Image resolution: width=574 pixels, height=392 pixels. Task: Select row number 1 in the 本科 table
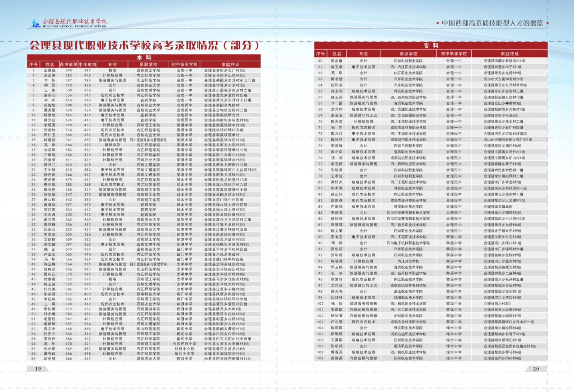[33, 71]
